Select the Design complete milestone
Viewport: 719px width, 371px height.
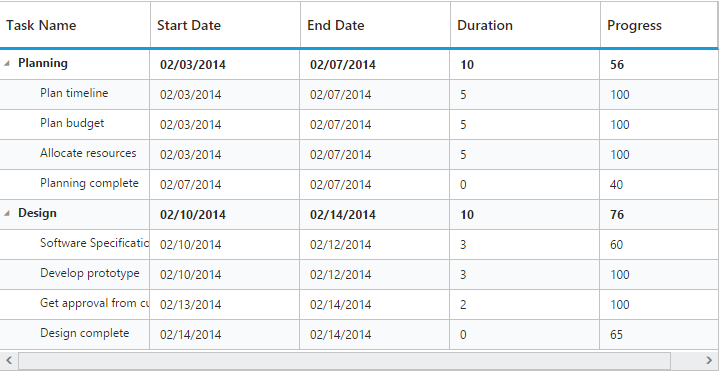click(84, 333)
